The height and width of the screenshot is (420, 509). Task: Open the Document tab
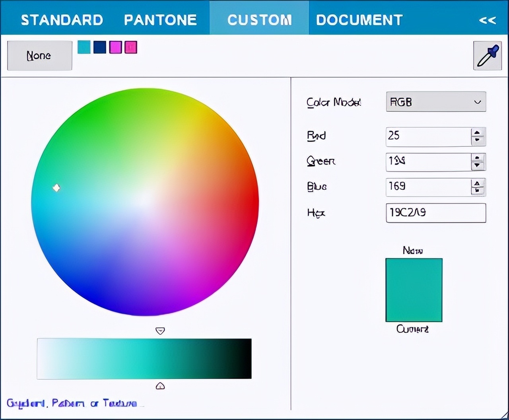tap(359, 20)
